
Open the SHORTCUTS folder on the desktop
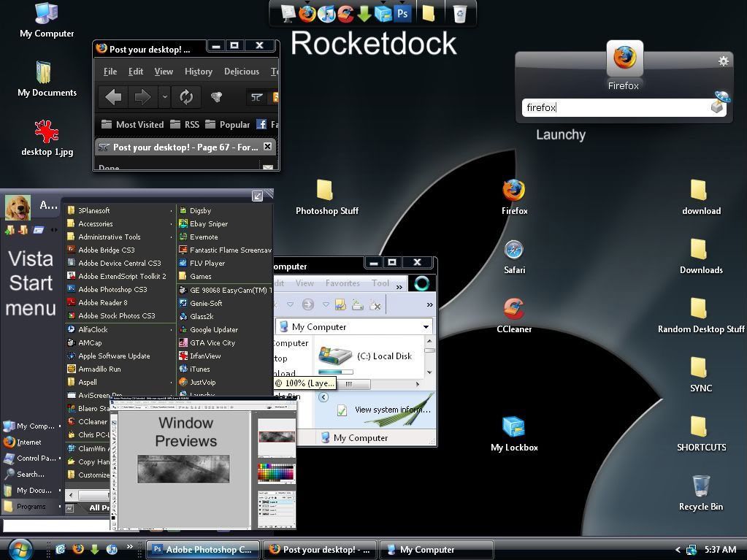pyautogui.click(x=701, y=434)
